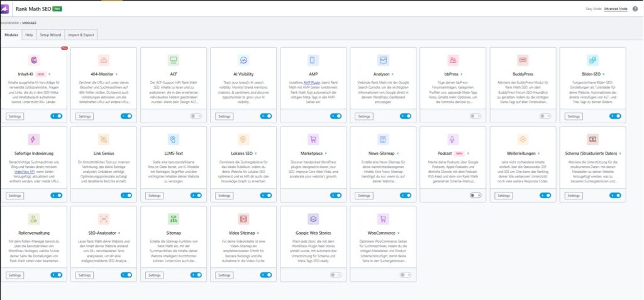Click the Inhalt-KI module icon

tap(34, 60)
